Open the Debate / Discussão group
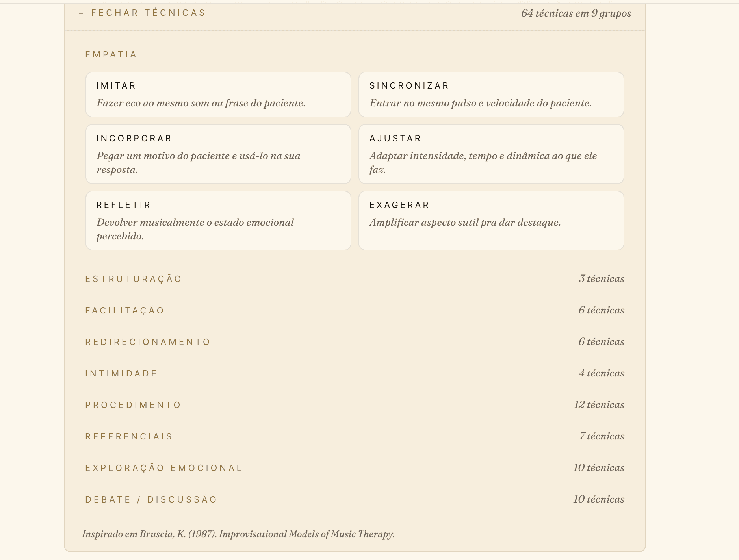Image resolution: width=739 pixels, height=560 pixels. point(355,499)
